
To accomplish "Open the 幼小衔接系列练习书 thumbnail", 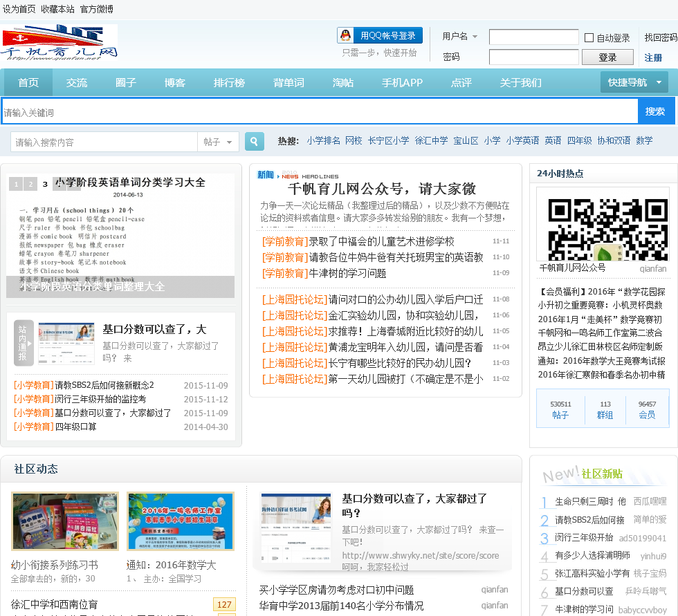I will pyautogui.click(x=65, y=521).
